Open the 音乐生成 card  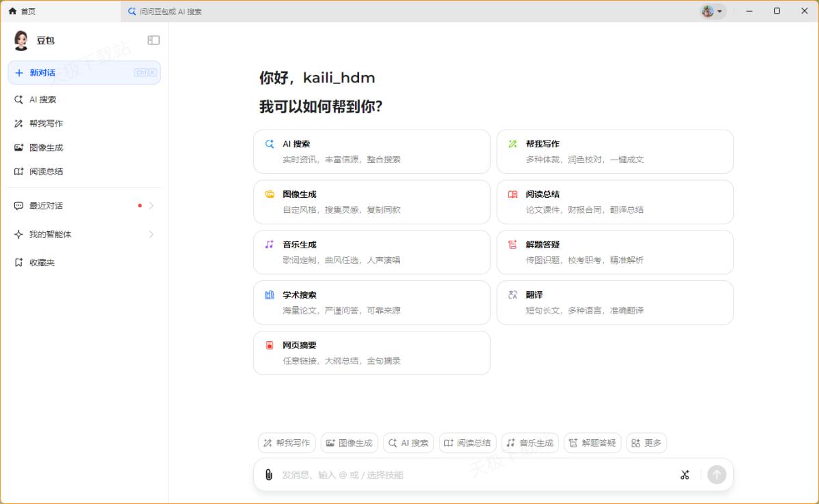click(371, 252)
